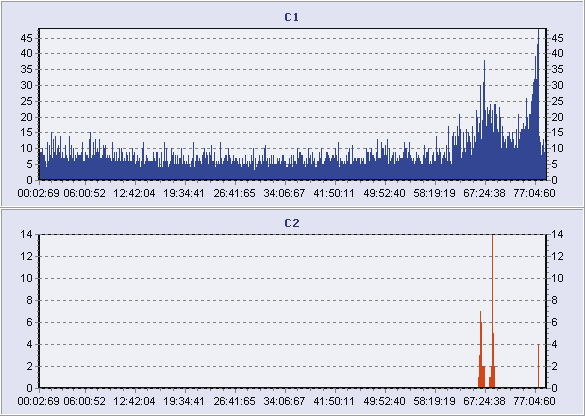Click the 12:42:04 label under C1
The image size is (585, 416).
point(134,193)
